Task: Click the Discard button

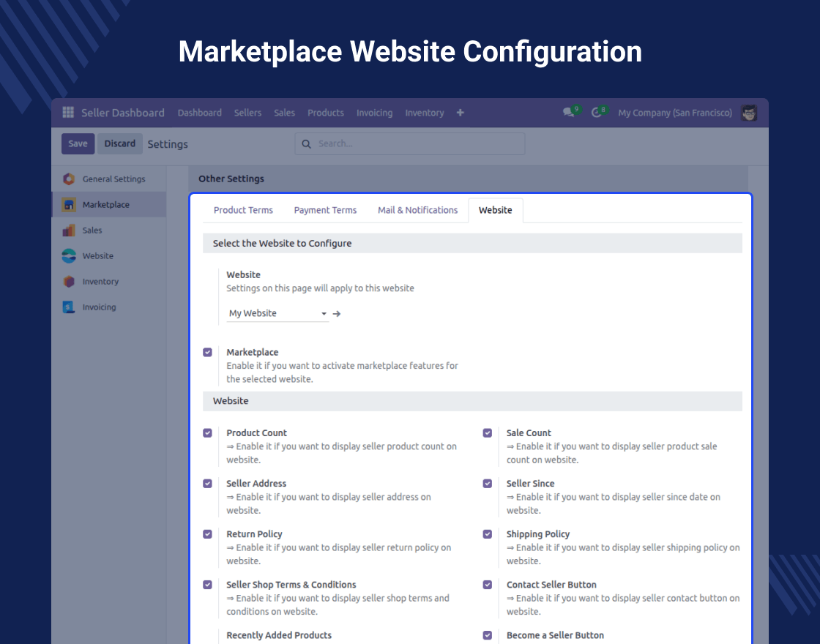Action: tap(120, 143)
